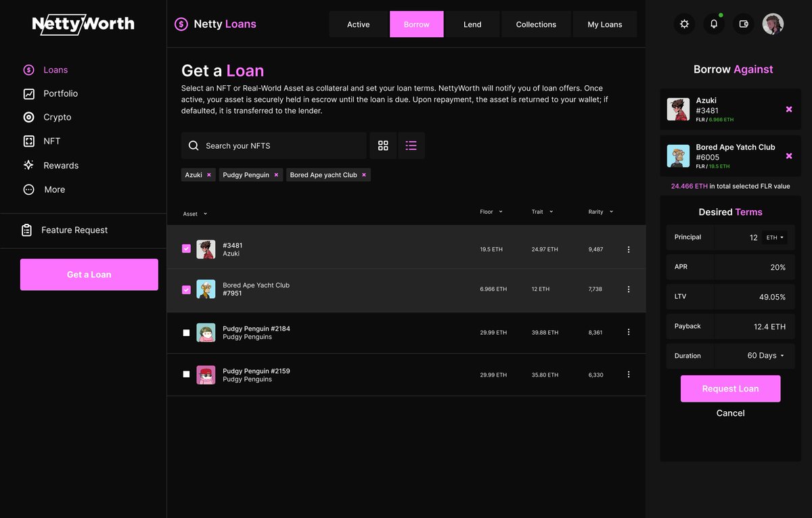Click search magnifier icon
Viewport: 812px width, 518px height.
coord(194,145)
